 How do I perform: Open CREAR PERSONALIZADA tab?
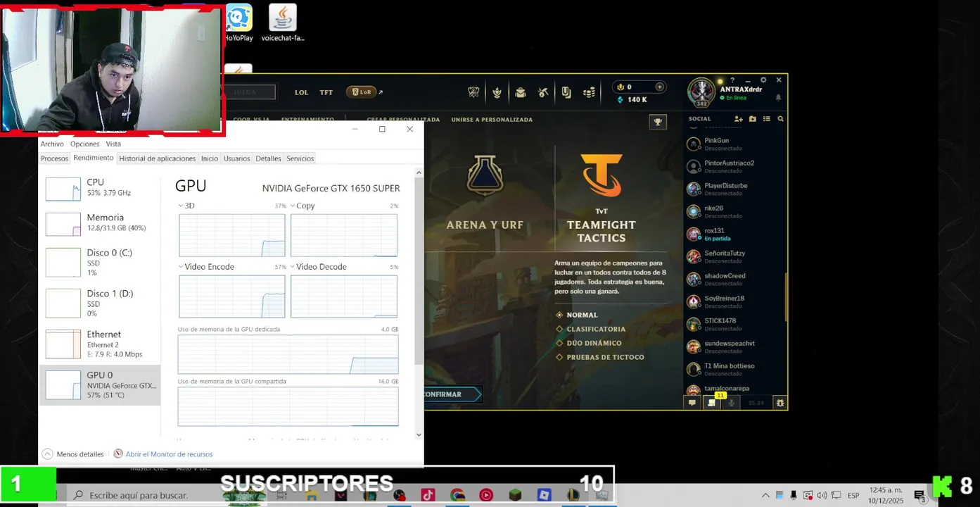pyautogui.click(x=403, y=120)
